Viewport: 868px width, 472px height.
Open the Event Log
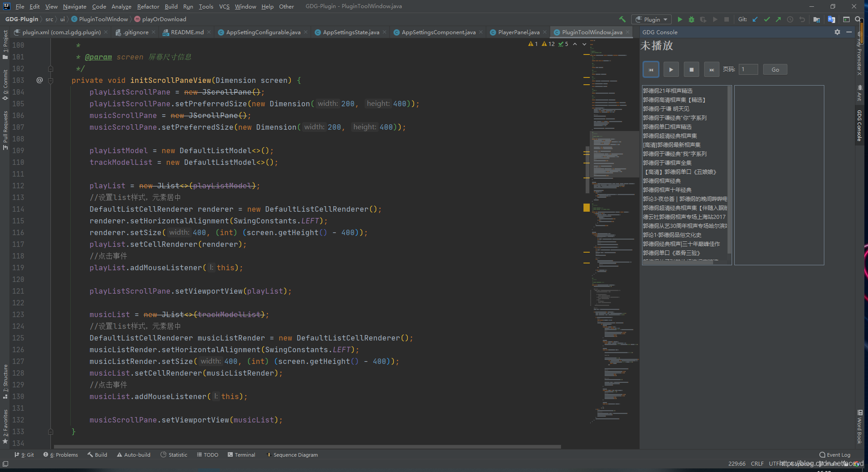[835, 455]
